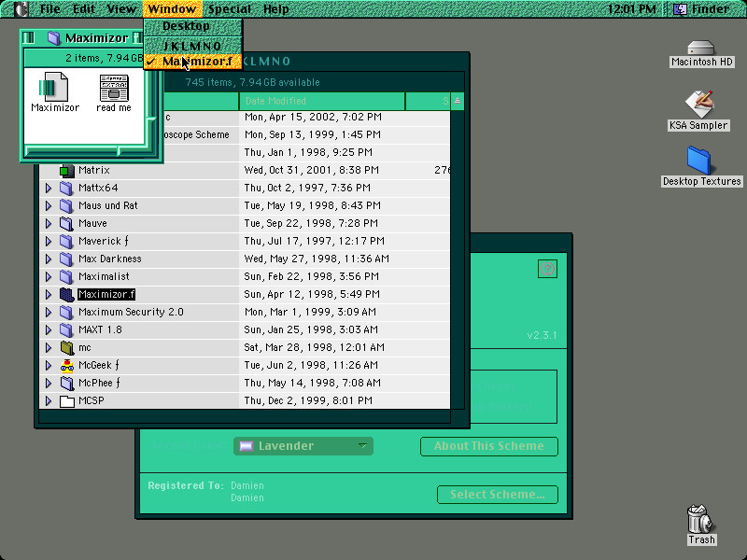Click the horizontal scrollbar of JKLMNO window
747x560 pixels.
tap(245, 416)
